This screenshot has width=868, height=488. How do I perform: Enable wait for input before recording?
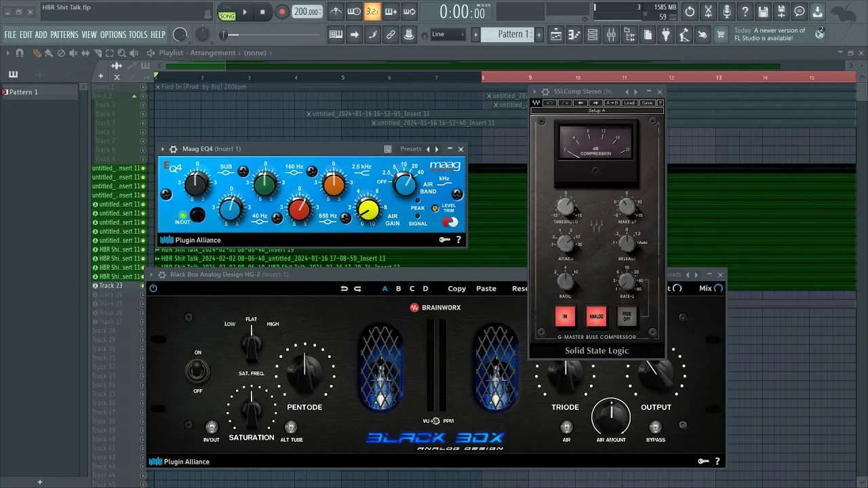tap(354, 12)
